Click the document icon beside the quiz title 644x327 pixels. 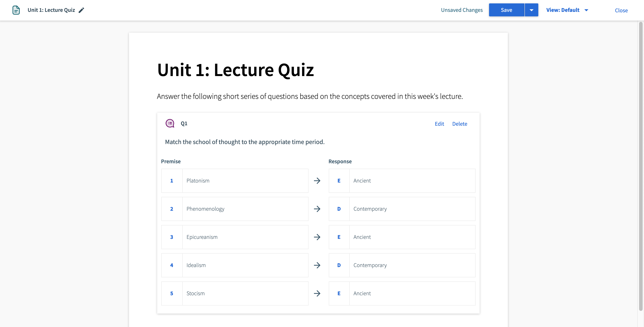pos(16,10)
